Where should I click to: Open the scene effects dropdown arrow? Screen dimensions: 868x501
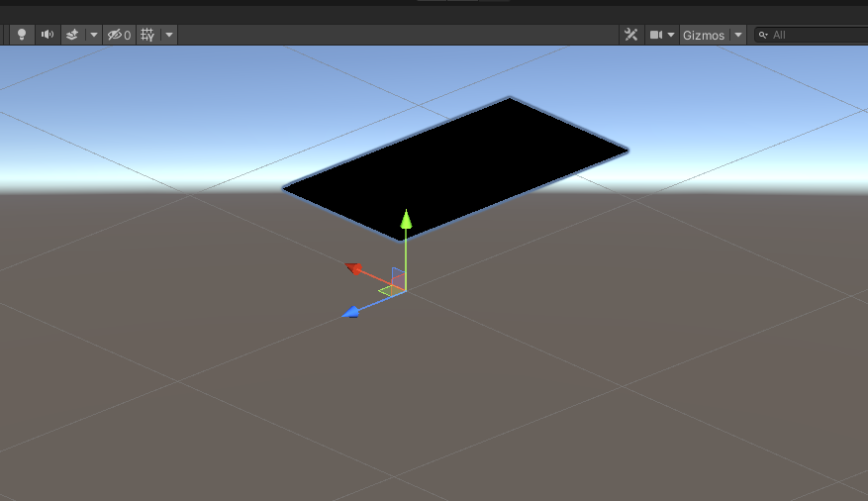pyautogui.click(x=94, y=35)
